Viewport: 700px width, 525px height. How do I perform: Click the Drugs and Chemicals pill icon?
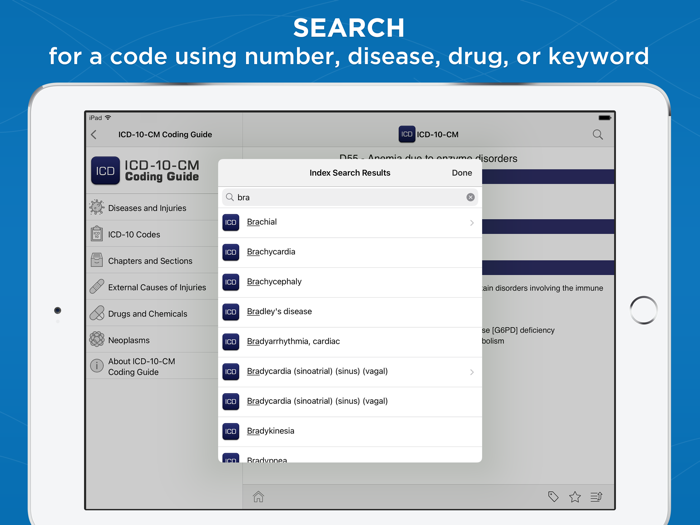click(x=96, y=313)
